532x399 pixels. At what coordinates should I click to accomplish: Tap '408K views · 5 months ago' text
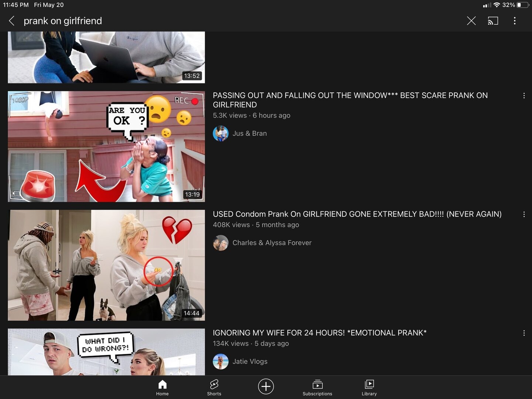256,225
